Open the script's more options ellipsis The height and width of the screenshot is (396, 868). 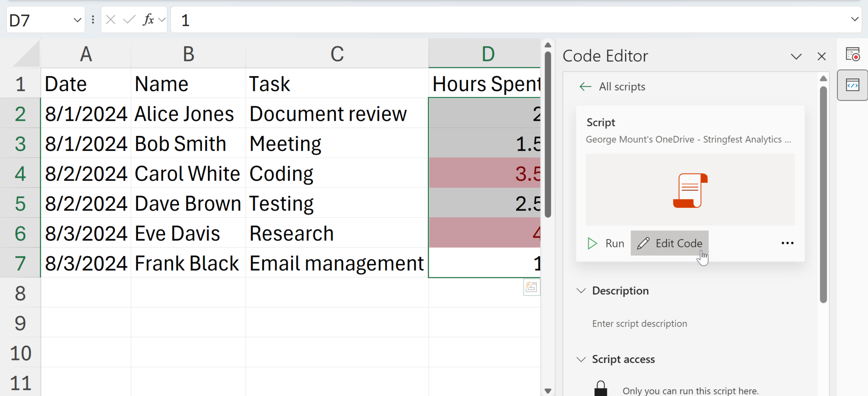click(787, 243)
